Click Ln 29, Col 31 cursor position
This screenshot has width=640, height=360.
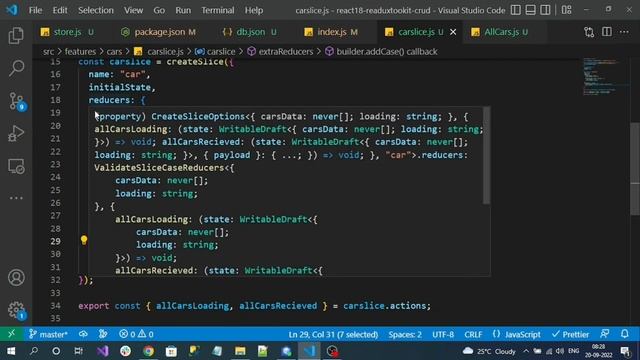coord(333,334)
